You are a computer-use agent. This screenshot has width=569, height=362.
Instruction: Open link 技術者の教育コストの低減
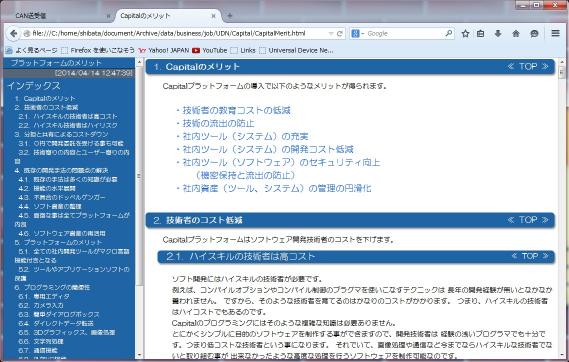(x=236, y=110)
